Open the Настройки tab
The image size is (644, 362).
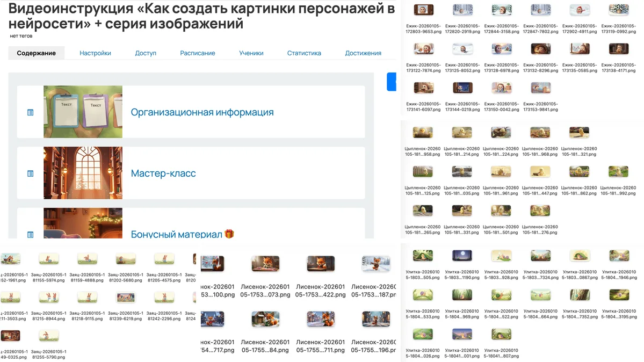click(x=95, y=53)
